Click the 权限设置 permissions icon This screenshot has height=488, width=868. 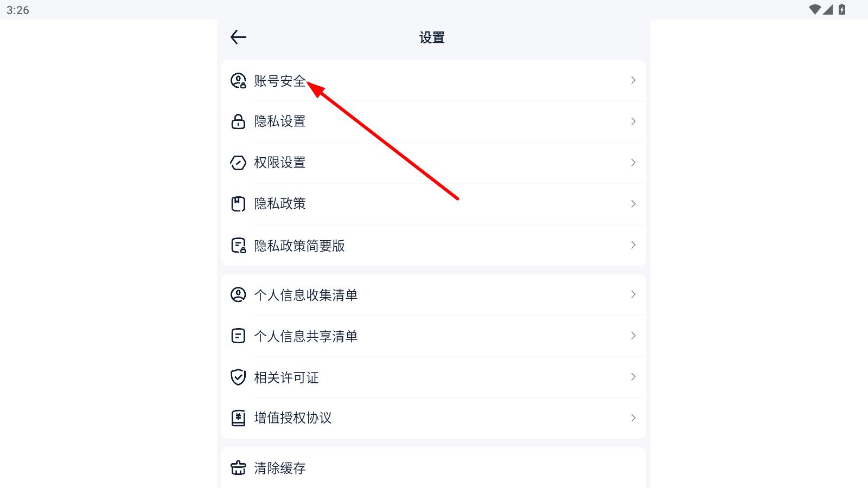pos(238,163)
